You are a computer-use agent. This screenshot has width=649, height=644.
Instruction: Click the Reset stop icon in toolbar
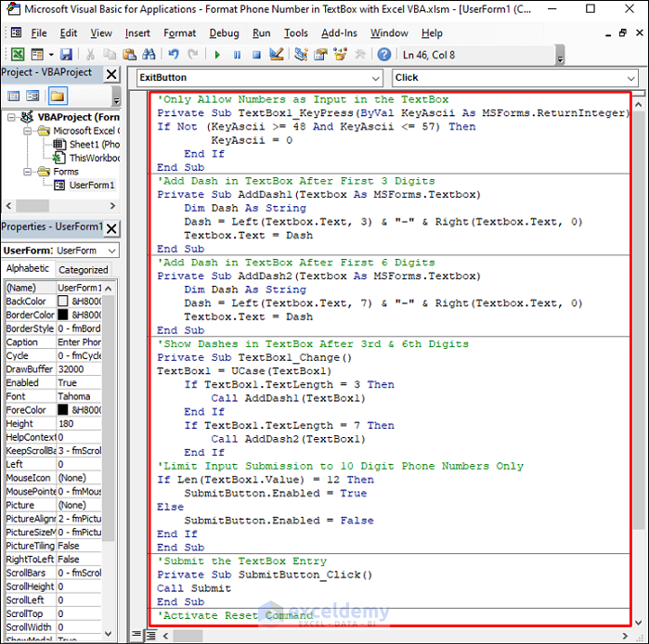click(x=255, y=55)
